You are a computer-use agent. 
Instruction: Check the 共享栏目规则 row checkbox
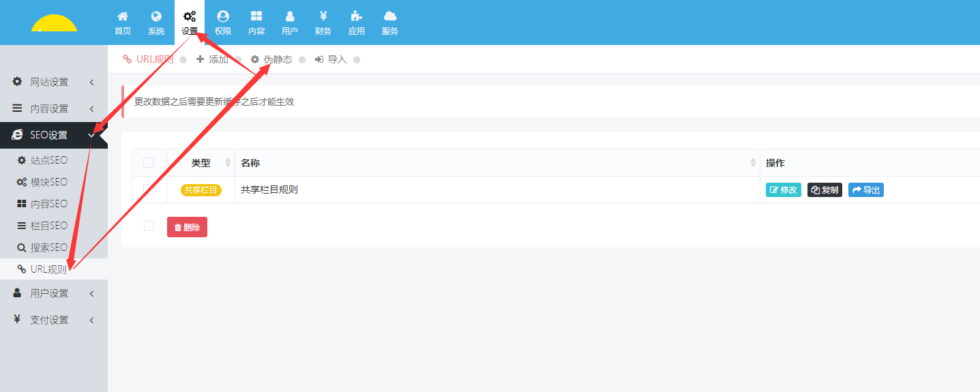click(x=149, y=190)
